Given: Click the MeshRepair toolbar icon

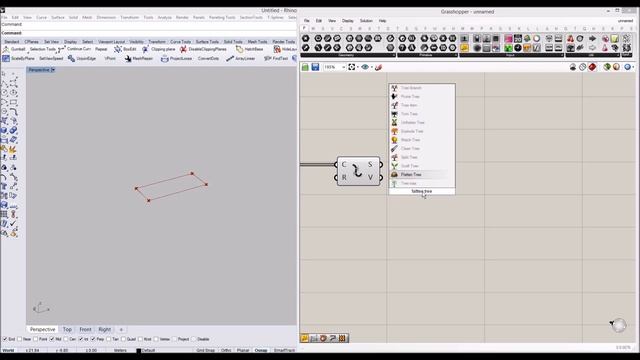Looking at the screenshot, I should click(x=128, y=59).
